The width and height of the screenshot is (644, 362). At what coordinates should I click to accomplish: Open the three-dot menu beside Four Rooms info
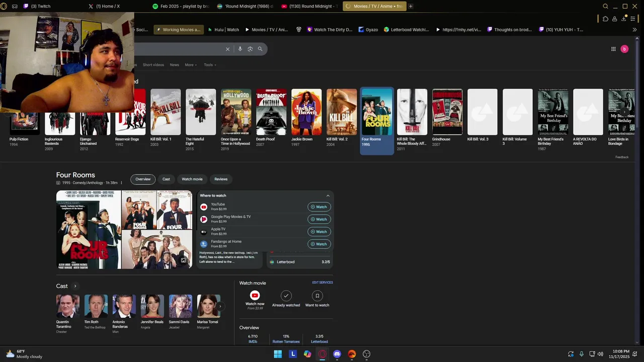(121, 183)
